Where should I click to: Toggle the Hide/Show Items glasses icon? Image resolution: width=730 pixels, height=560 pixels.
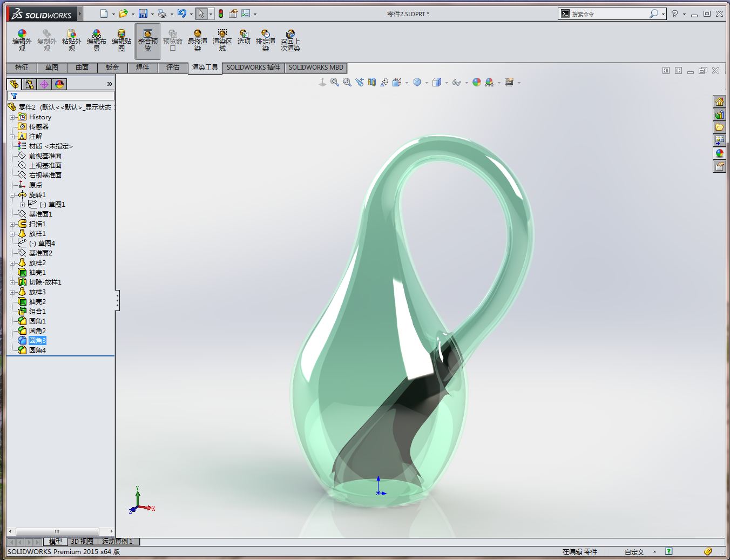pos(456,82)
